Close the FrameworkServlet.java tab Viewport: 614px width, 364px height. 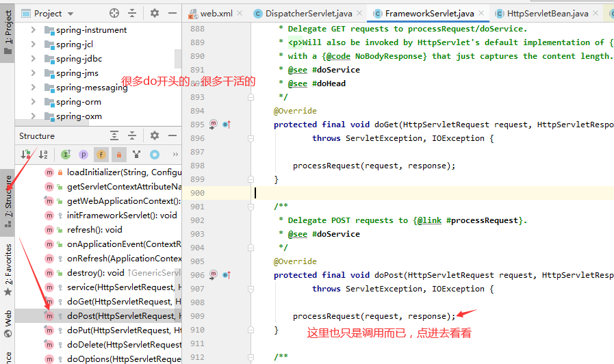tap(481, 13)
